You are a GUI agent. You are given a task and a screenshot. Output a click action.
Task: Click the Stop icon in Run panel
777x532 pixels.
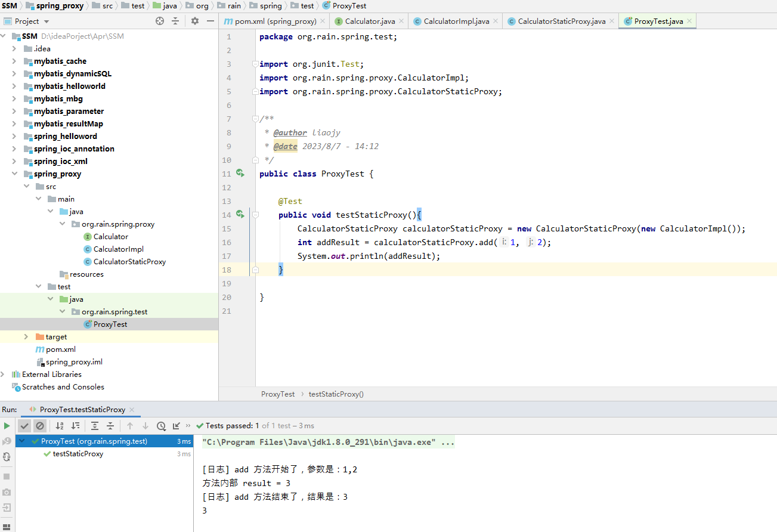tap(7, 477)
